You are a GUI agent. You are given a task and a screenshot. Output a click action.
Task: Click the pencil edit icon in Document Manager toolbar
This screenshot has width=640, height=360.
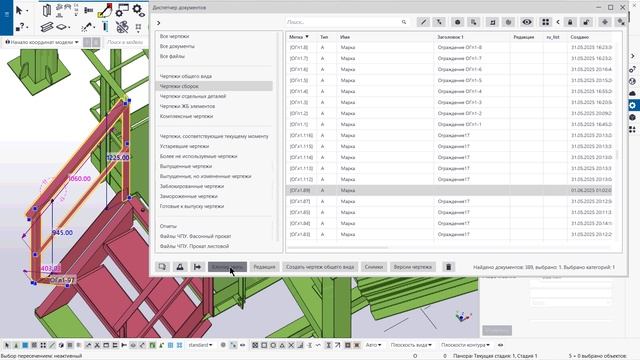coord(423,22)
